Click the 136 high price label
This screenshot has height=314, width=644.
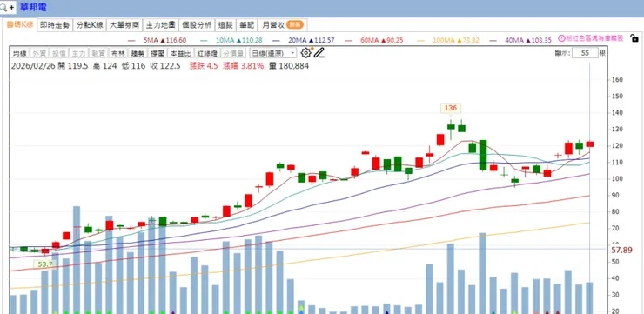(x=451, y=108)
